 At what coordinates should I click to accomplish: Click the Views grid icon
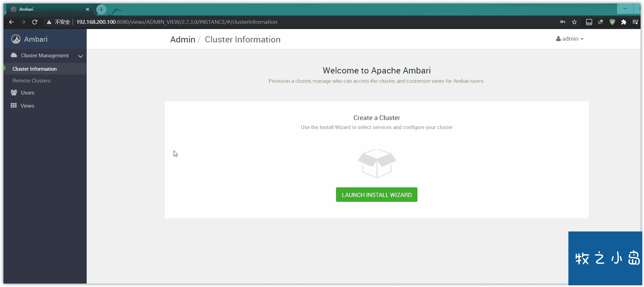pos(14,106)
